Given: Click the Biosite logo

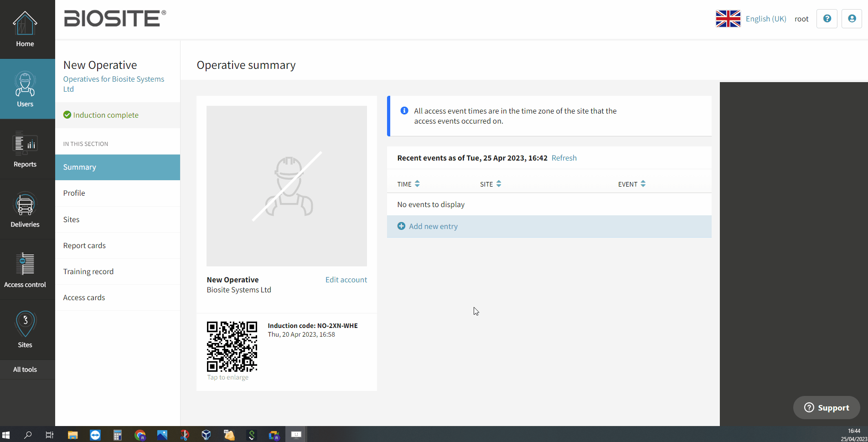Looking at the screenshot, I should (x=115, y=19).
